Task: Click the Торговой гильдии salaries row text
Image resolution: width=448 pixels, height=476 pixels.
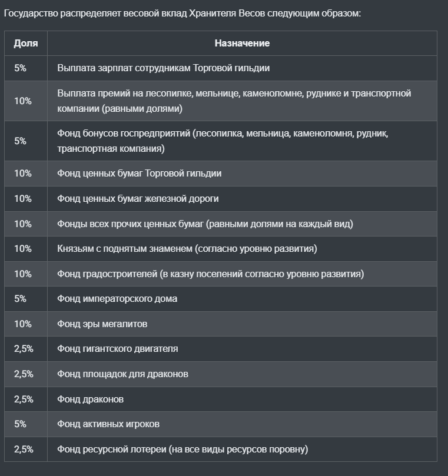Action: (164, 68)
